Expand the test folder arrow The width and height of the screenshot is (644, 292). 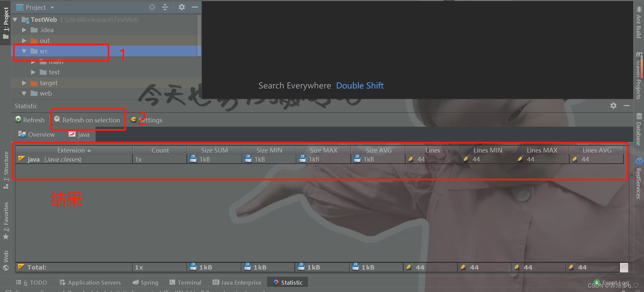[33, 72]
